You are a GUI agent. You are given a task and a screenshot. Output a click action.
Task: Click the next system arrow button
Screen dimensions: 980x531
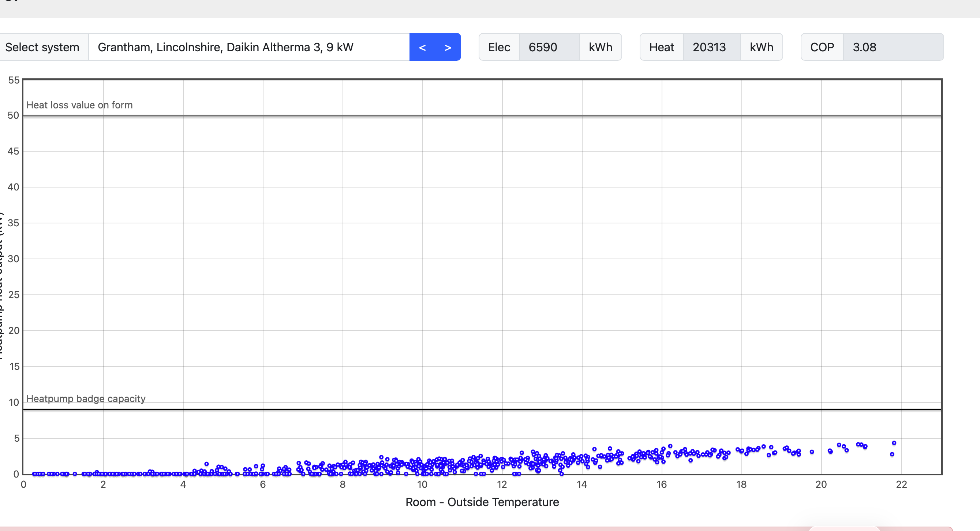pos(448,47)
